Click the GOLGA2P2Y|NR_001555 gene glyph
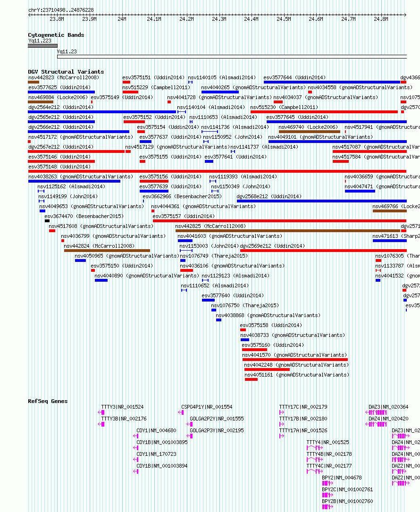 pyautogui.click(x=189, y=424)
